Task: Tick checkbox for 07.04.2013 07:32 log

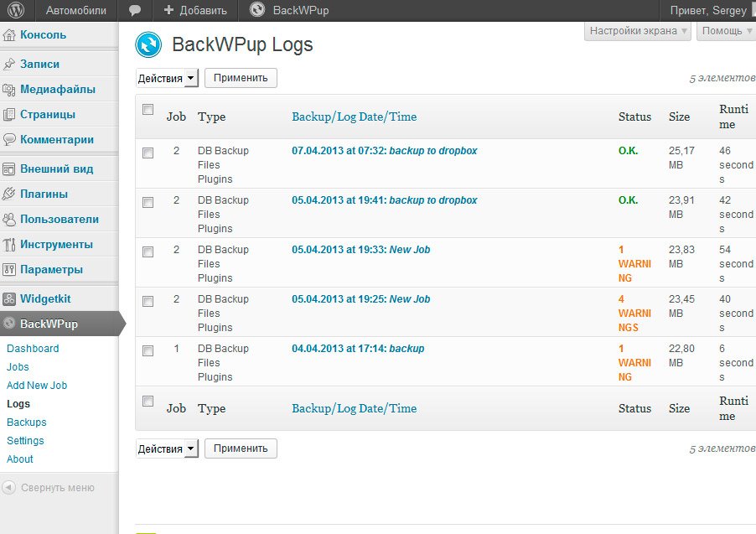Action: pyautogui.click(x=148, y=153)
